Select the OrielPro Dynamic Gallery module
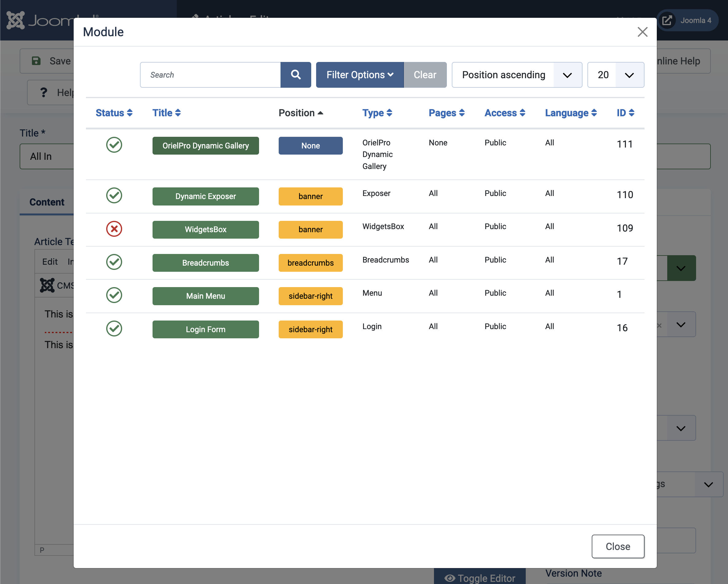The width and height of the screenshot is (728, 584). [206, 145]
